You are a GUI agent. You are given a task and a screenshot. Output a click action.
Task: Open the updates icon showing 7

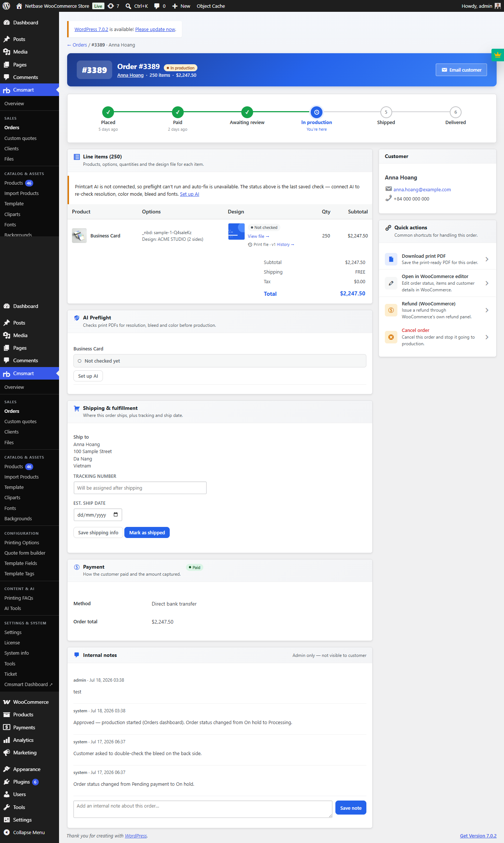(x=111, y=6)
